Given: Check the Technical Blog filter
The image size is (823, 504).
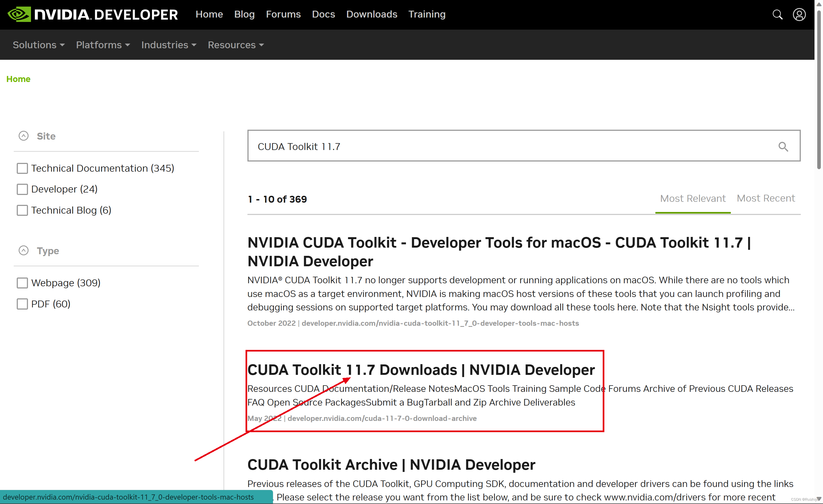Looking at the screenshot, I should point(22,210).
